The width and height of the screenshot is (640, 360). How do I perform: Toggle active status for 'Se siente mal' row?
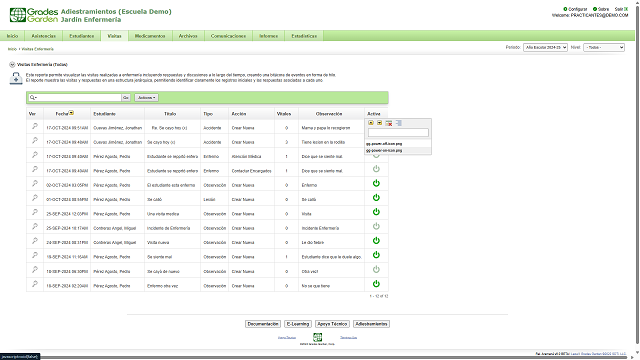click(376, 255)
